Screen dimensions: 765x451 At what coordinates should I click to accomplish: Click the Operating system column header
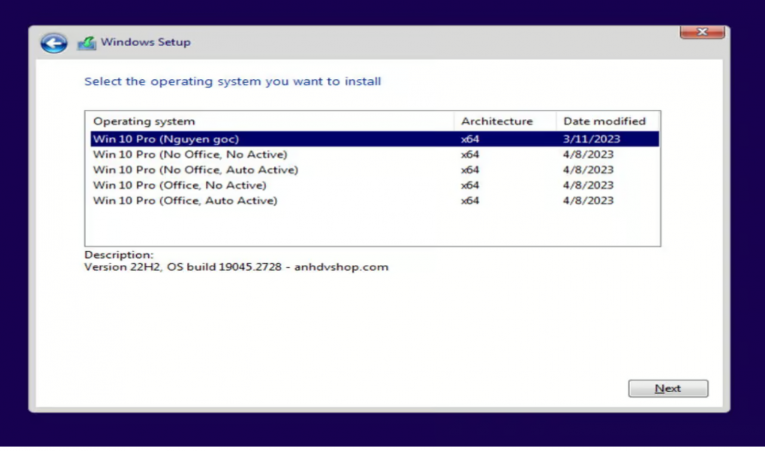(270, 121)
